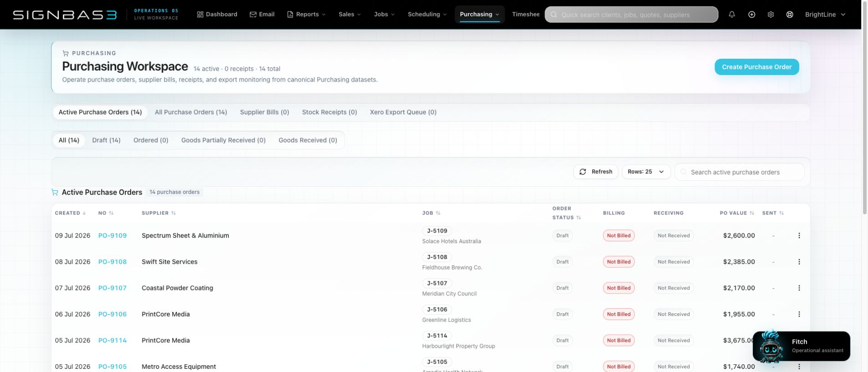Click job tag J-5108
Image resolution: width=868 pixels, height=372 pixels.
[437, 257]
